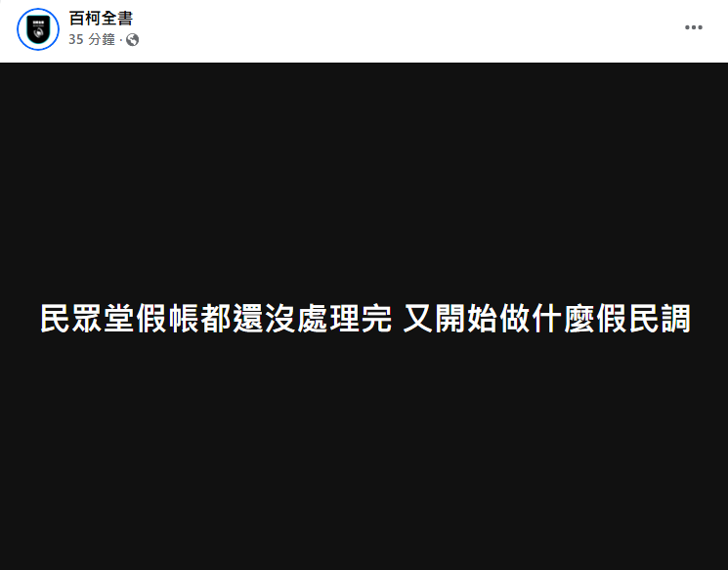
Task: Show audience info from the globe symbol
Action: 132,40
